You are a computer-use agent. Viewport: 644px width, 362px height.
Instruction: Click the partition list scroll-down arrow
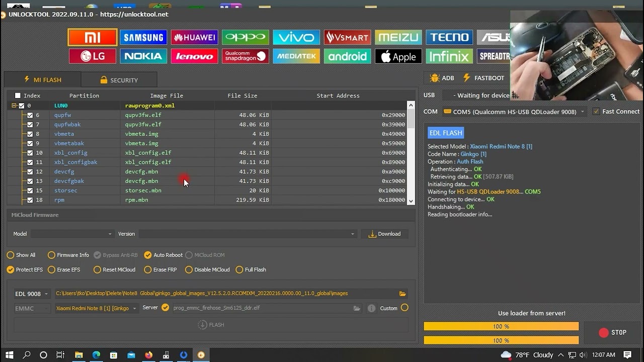(411, 201)
